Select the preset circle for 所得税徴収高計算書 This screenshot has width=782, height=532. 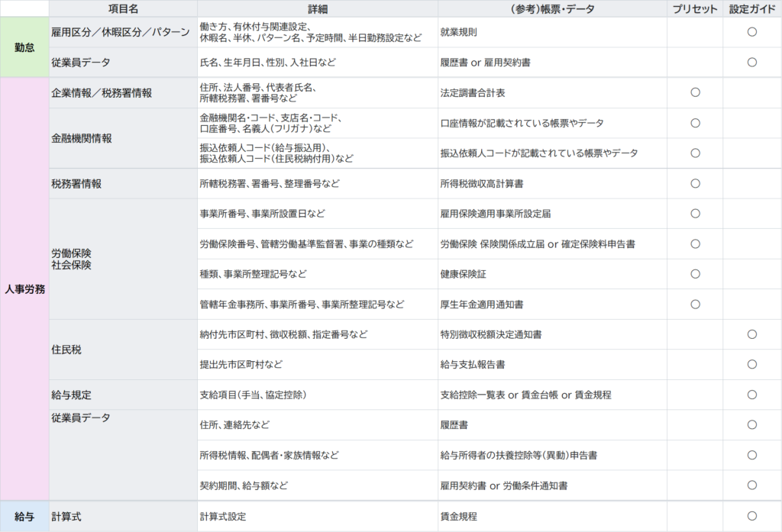(x=695, y=183)
